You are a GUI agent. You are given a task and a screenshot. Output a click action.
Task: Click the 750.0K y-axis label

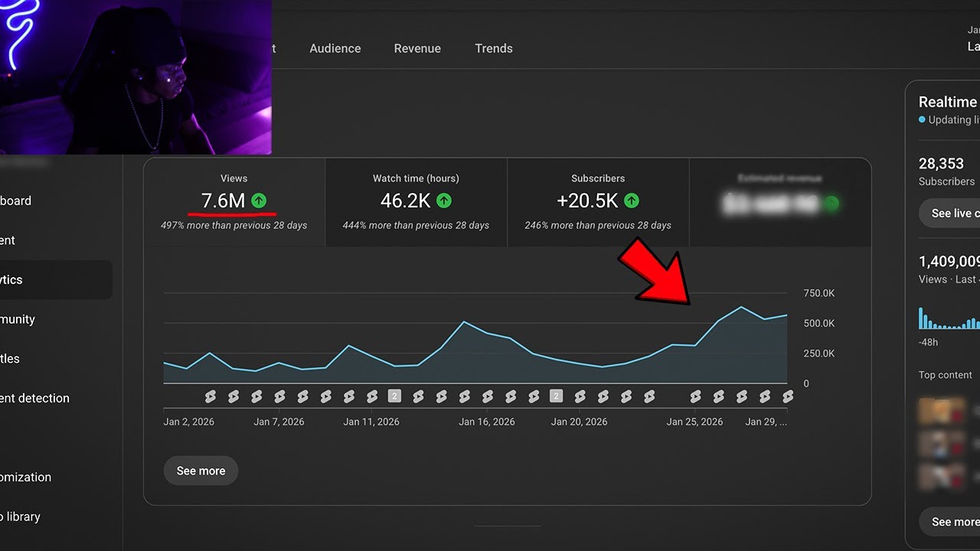point(819,293)
